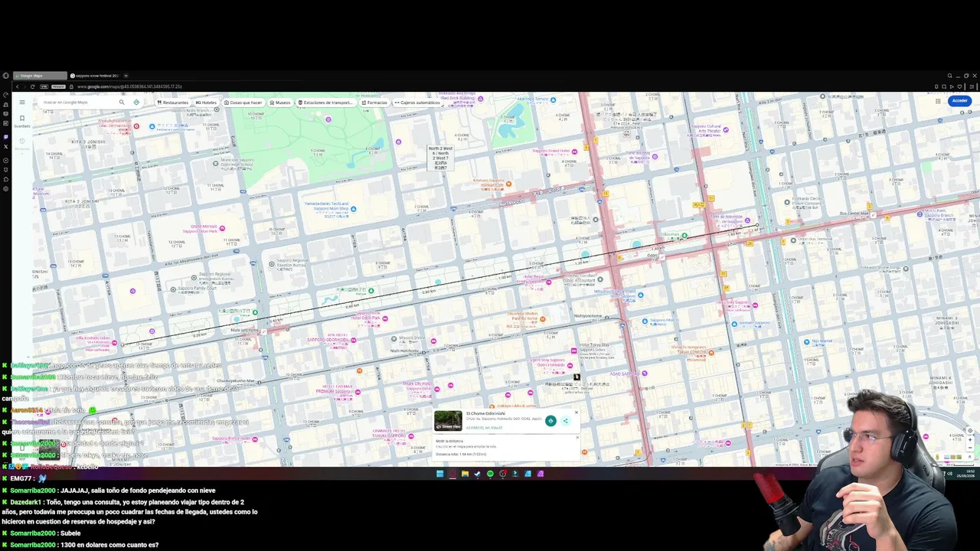Open the browser tab search magnifier

point(950,76)
